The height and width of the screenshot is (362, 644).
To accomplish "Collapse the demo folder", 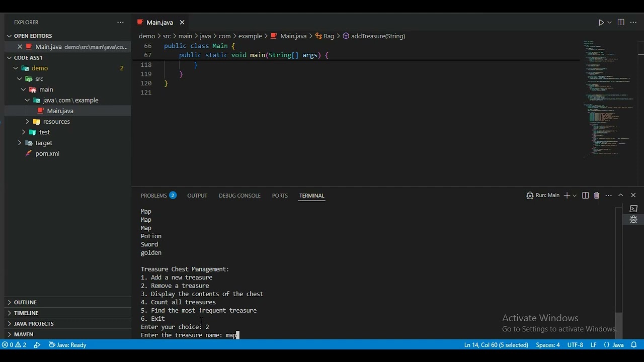I will pos(40,68).
